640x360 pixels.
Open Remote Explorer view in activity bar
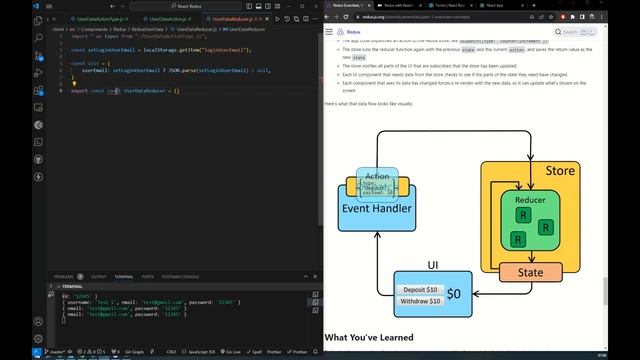pyautogui.click(x=38, y=108)
